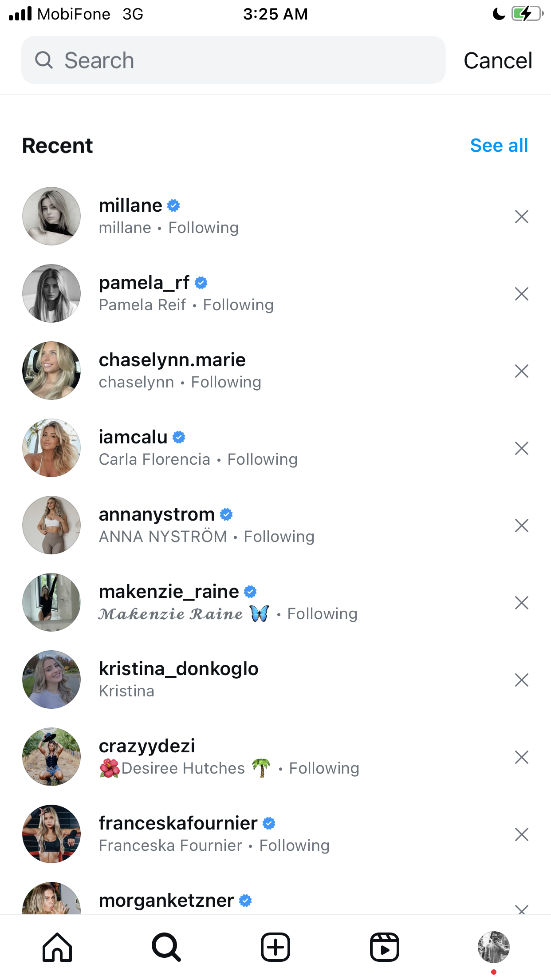Open See all recent searches
Viewport: 551px width, 980px height.
coord(499,145)
